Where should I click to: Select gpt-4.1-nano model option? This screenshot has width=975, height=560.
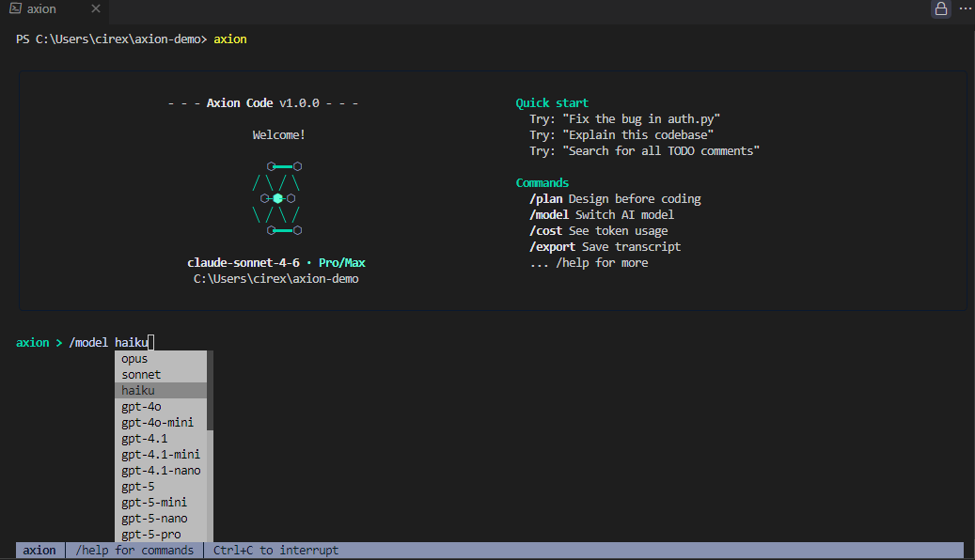[x=161, y=471]
